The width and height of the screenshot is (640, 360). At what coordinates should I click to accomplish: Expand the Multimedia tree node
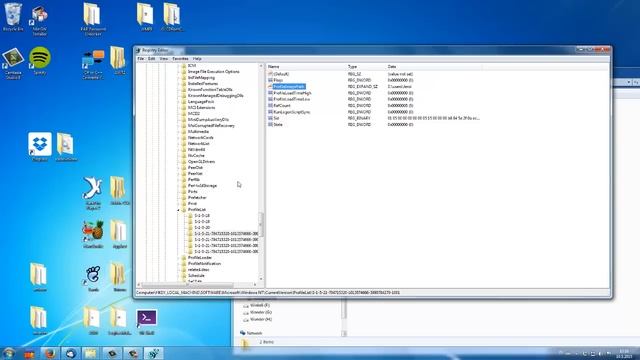[x=179, y=131]
